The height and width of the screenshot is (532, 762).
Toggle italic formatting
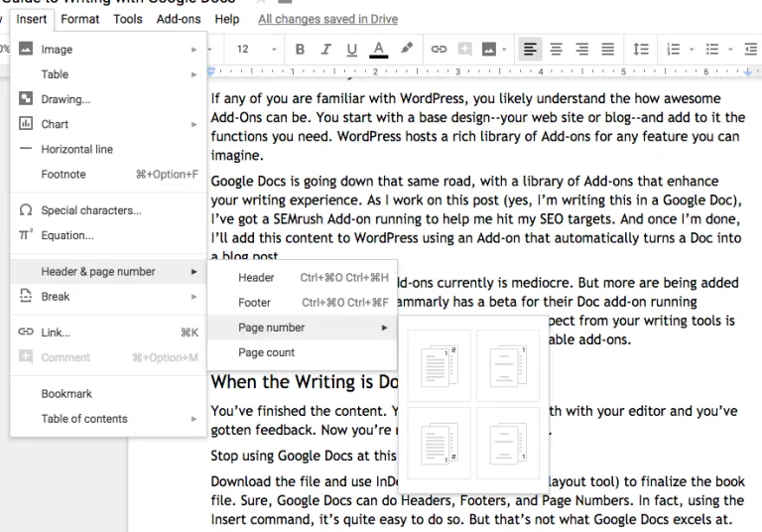tap(325, 49)
